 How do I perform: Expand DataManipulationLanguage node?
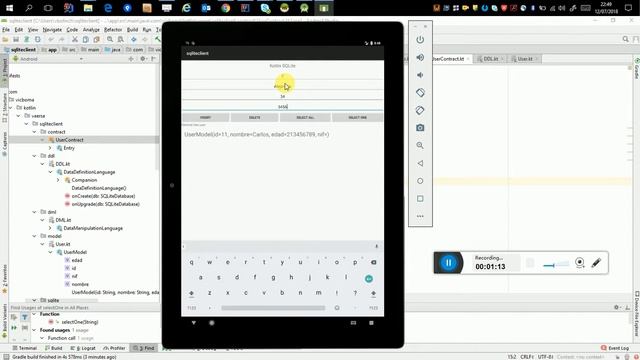coord(50,228)
